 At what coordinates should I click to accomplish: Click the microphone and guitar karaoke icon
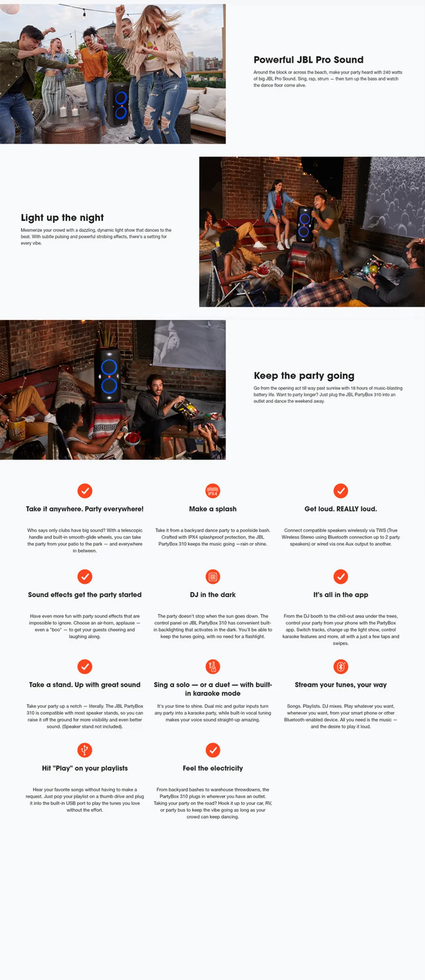pos(213,666)
